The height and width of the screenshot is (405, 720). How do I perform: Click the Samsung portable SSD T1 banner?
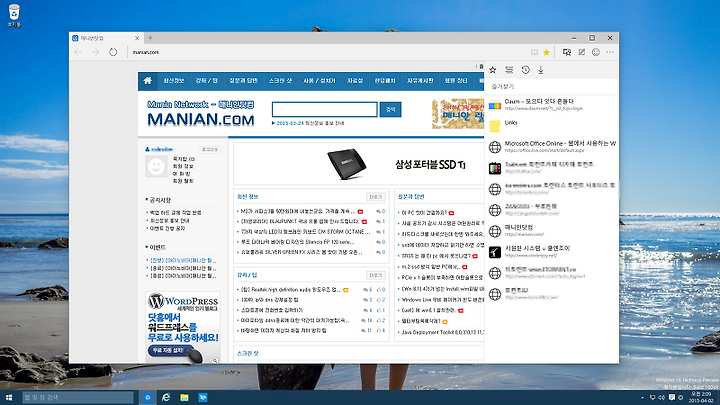coord(359,164)
